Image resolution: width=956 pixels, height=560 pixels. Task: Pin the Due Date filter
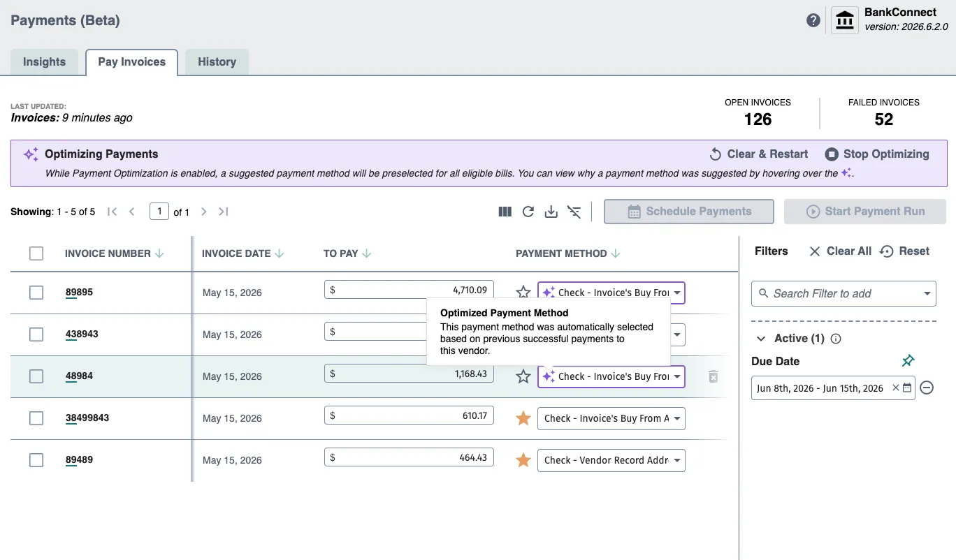(908, 361)
